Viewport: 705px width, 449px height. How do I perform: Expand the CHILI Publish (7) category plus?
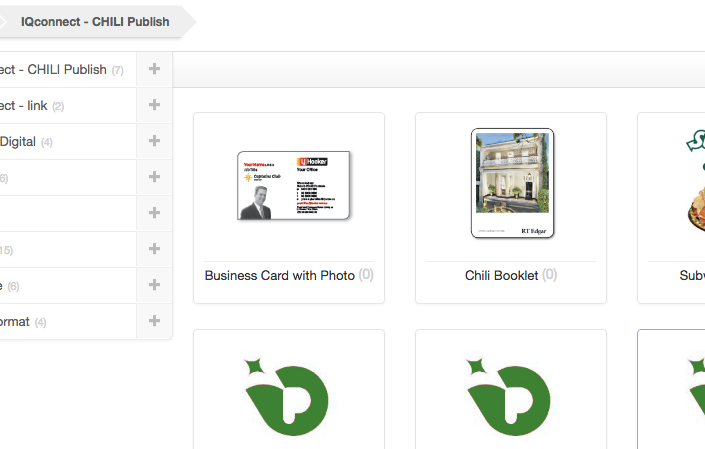(154, 69)
